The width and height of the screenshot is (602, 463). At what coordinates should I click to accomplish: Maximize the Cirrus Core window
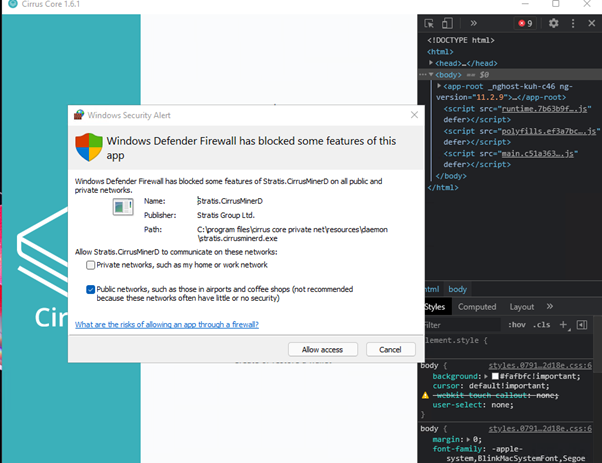click(x=556, y=4)
